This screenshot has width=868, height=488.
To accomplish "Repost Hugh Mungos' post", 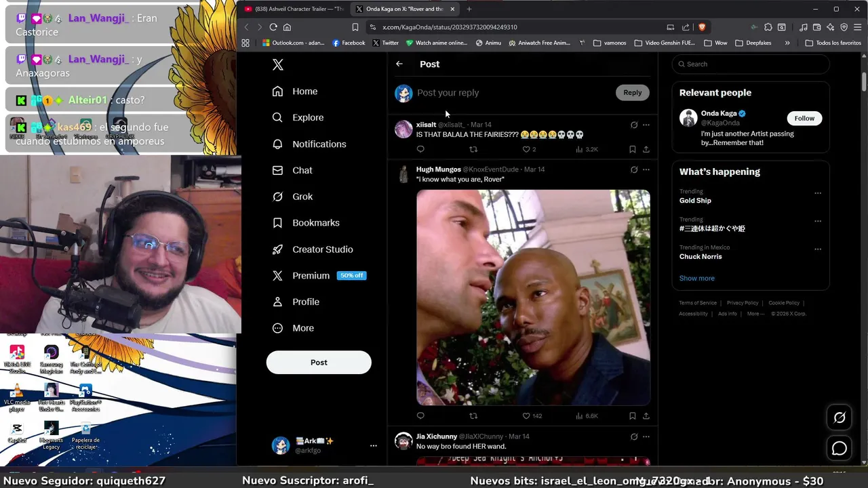I will [473, 415].
